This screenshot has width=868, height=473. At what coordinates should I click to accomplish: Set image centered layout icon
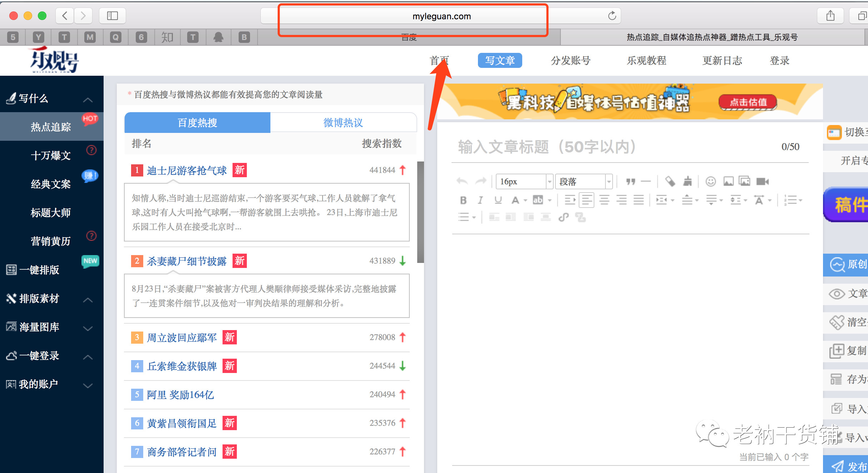tap(545, 217)
